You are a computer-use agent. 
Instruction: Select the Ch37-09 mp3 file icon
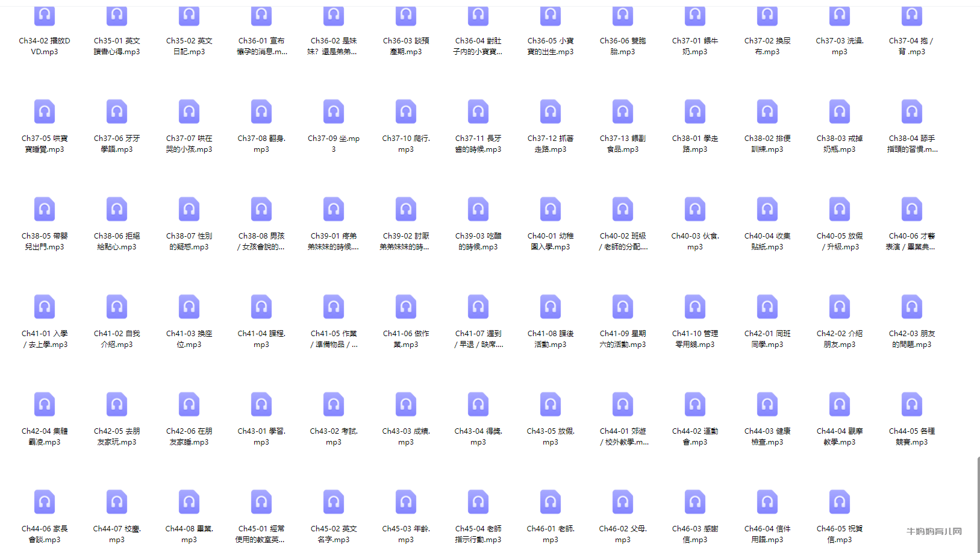pyautogui.click(x=334, y=112)
